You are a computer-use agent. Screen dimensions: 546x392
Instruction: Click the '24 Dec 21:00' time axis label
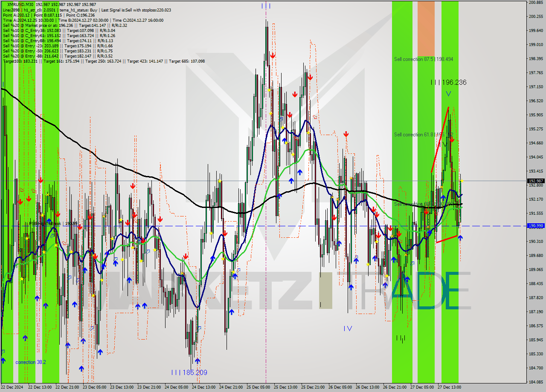[231, 387]
